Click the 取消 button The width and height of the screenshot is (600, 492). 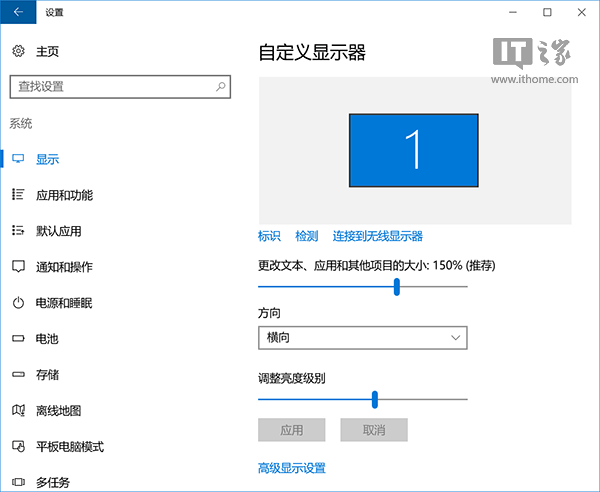374,430
